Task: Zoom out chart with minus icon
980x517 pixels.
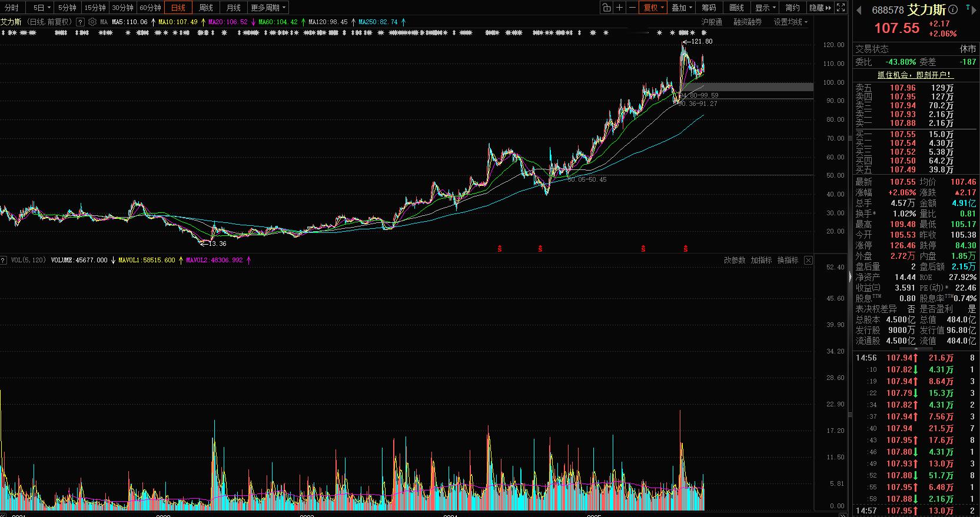Action: point(632,8)
